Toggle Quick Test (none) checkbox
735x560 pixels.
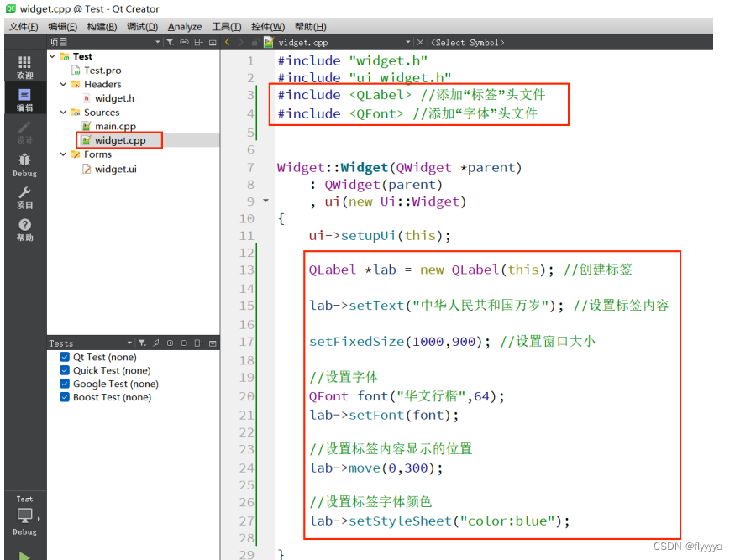pos(65,370)
